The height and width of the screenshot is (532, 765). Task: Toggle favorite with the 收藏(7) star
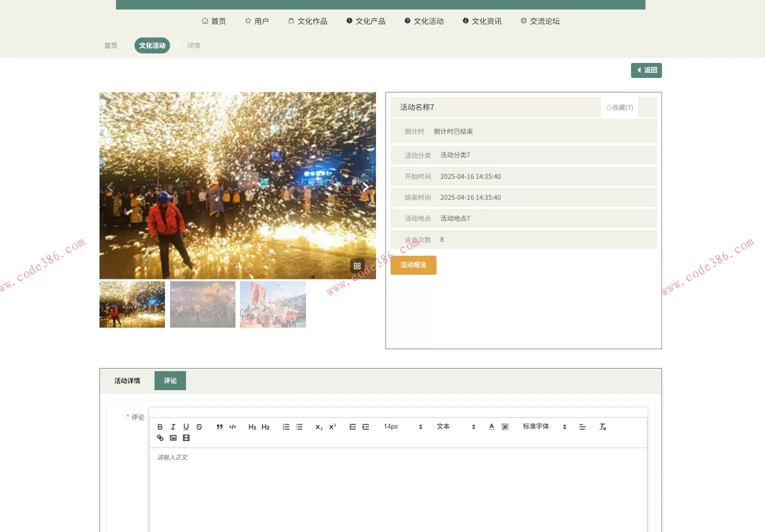(619, 107)
